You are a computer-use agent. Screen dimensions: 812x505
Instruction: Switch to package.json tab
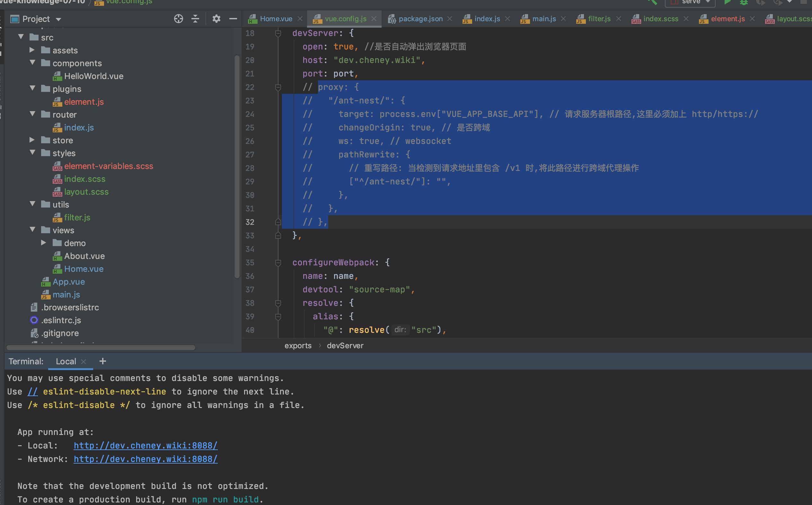420,19
